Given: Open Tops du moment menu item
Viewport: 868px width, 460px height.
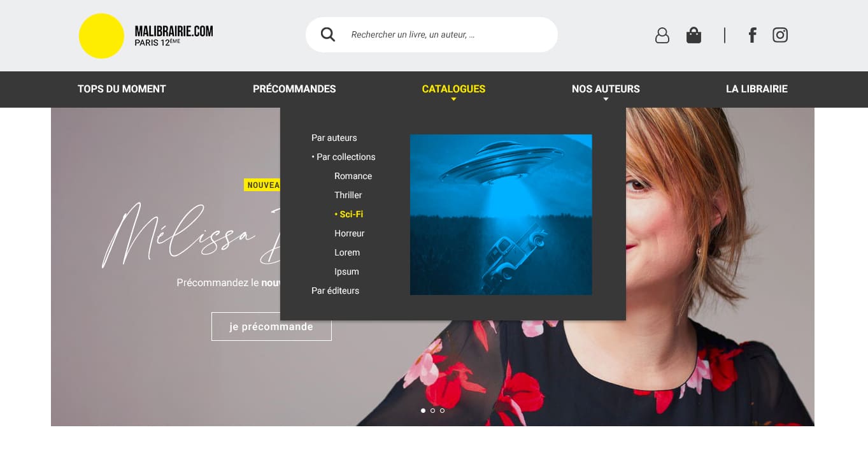Looking at the screenshot, I should click(x=122, y=89).
